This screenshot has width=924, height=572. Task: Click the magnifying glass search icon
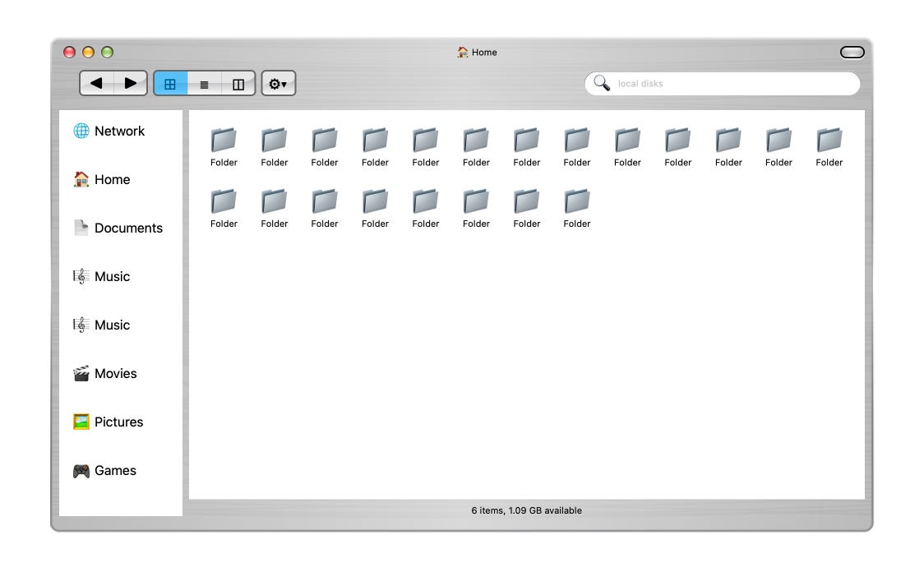[x=602, y=83]
